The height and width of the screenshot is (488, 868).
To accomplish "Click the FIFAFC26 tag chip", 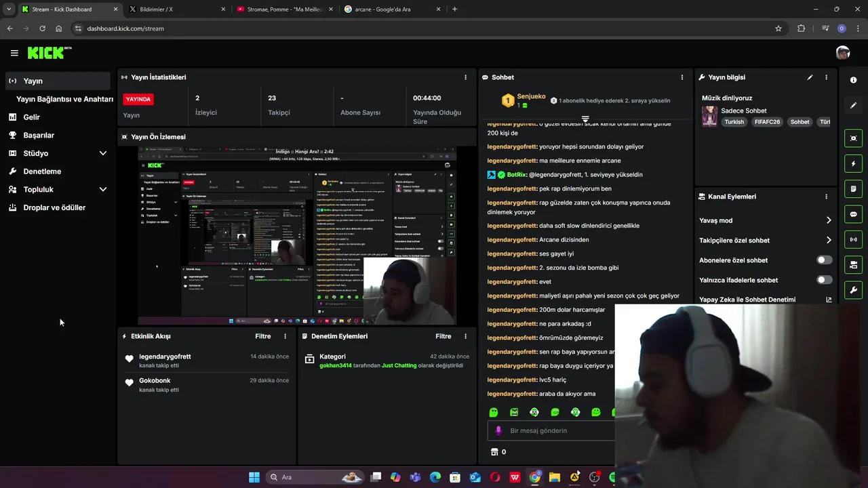I will pyautogui.click(x=766, y=122).
